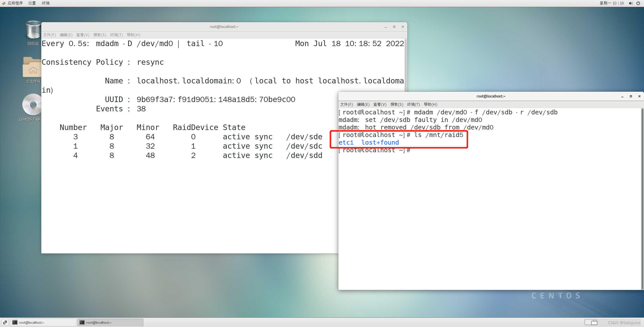
Task: Click the resync consistency policy value
Action: click(x=150, y=62)
